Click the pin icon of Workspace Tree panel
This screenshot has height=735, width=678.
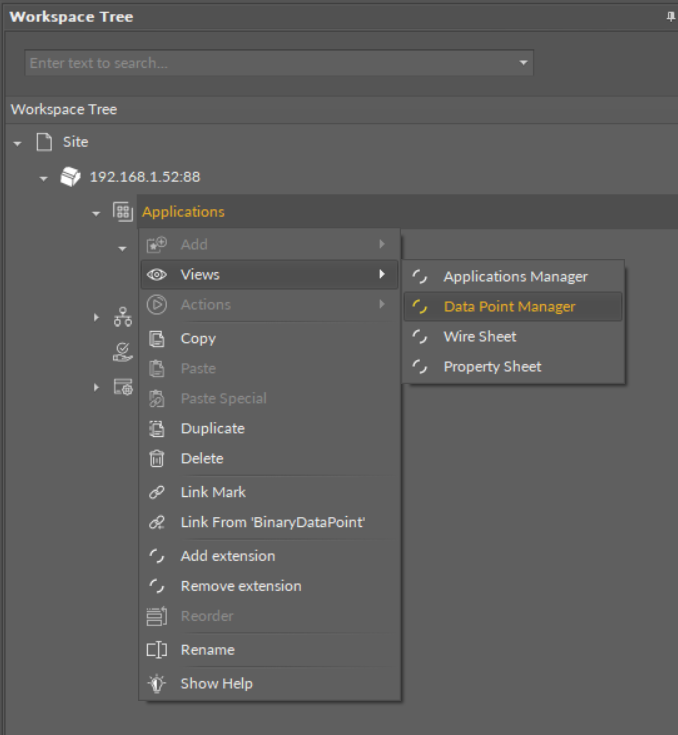tap(670, 17)
